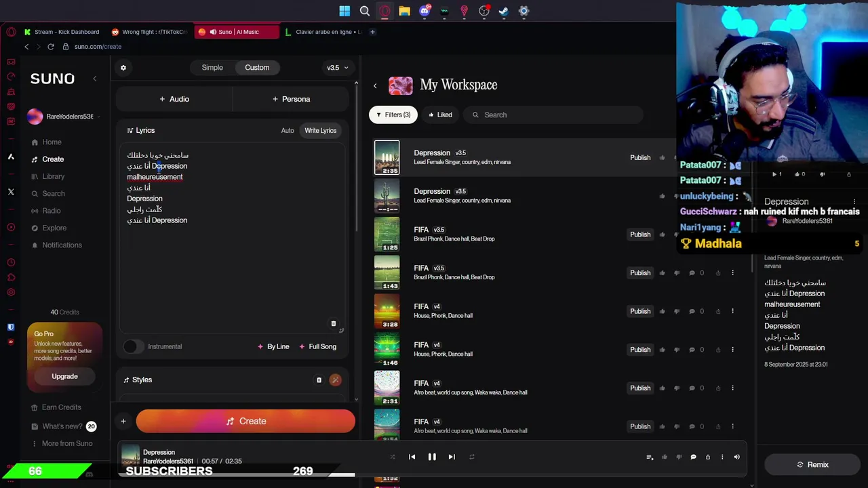The width and height of the screenshot is (868, 488).
Task: Generate Full Song lyrics
Action: [317, 347]
